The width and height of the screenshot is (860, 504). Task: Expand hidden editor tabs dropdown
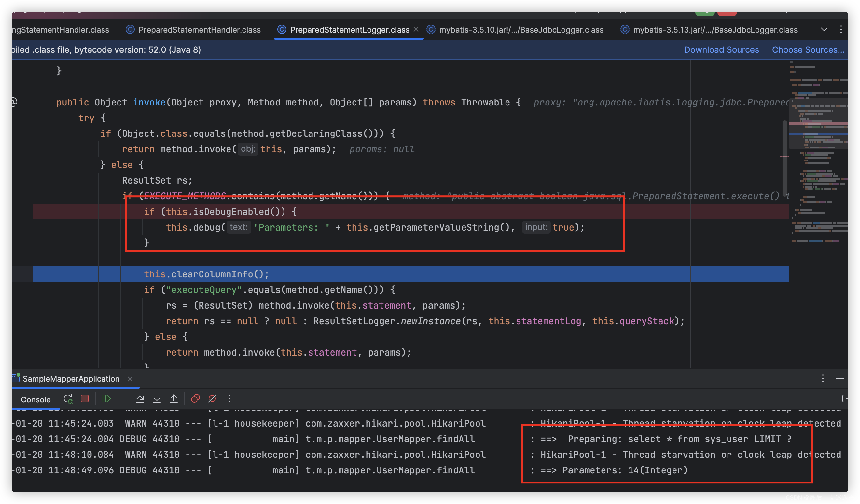(824, 30)
